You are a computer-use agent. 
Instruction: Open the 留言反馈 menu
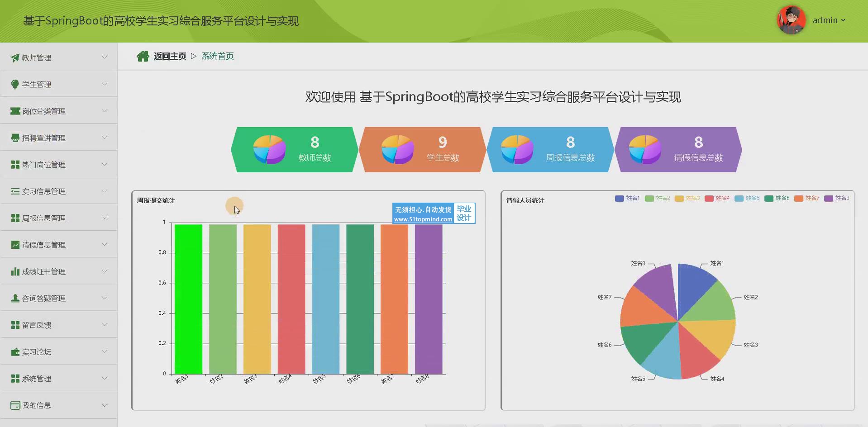(x=59, y=324)
